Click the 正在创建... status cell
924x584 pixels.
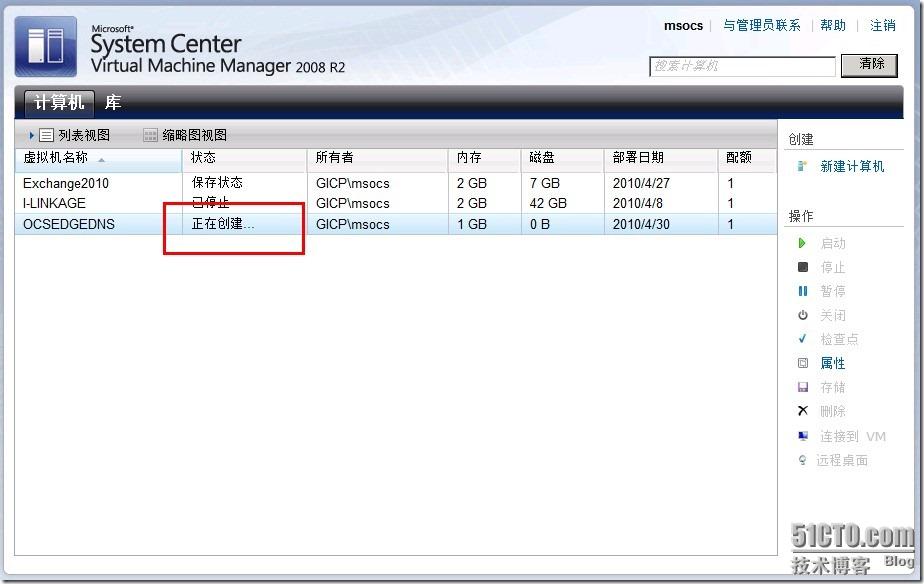(223, 224)
